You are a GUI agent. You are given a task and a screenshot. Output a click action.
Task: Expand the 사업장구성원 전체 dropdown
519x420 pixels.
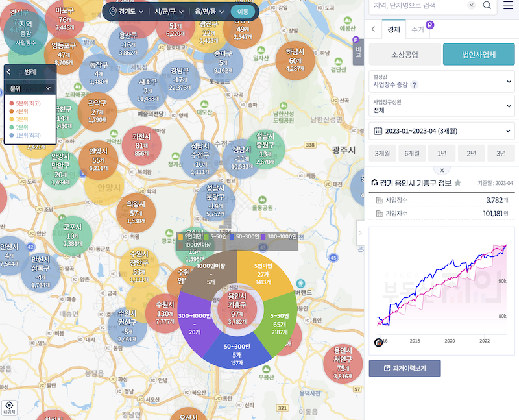[x=442, y=106]
